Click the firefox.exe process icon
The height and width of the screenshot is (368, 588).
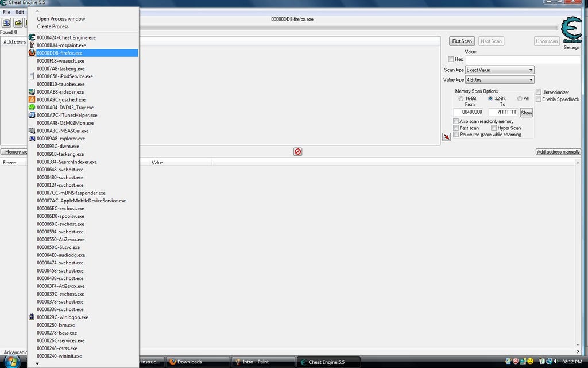tap(32, 53)
